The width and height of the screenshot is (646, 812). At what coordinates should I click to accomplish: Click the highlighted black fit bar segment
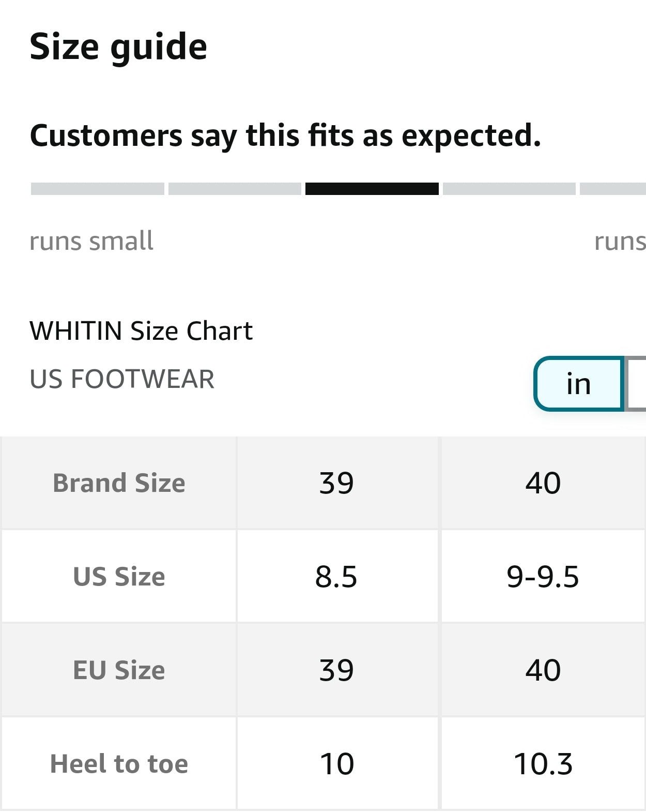(372, 189)
